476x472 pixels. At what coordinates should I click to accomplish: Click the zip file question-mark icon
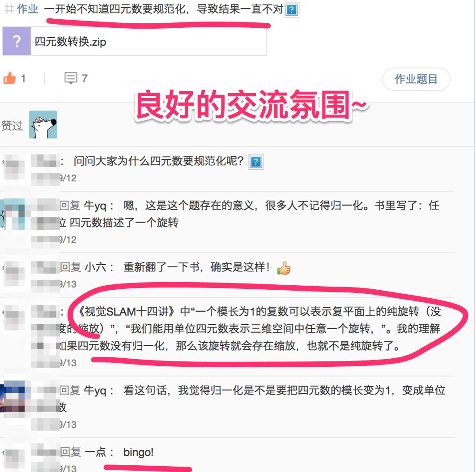(x=17, y=41)
